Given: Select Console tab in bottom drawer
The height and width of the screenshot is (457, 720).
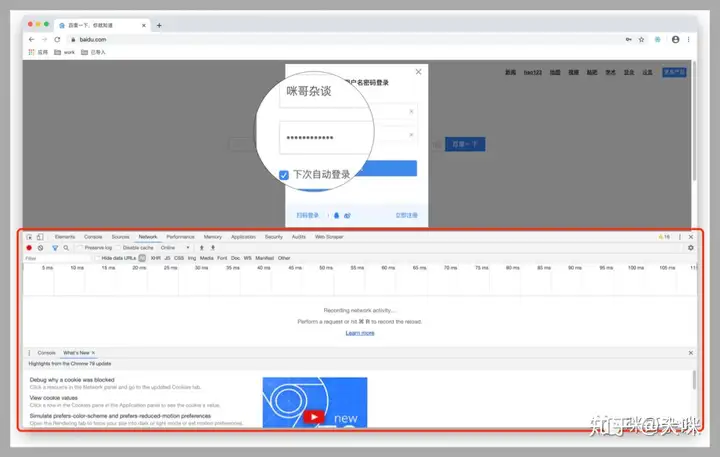Looking at the screenshot, I should click(x=46, y=353).
